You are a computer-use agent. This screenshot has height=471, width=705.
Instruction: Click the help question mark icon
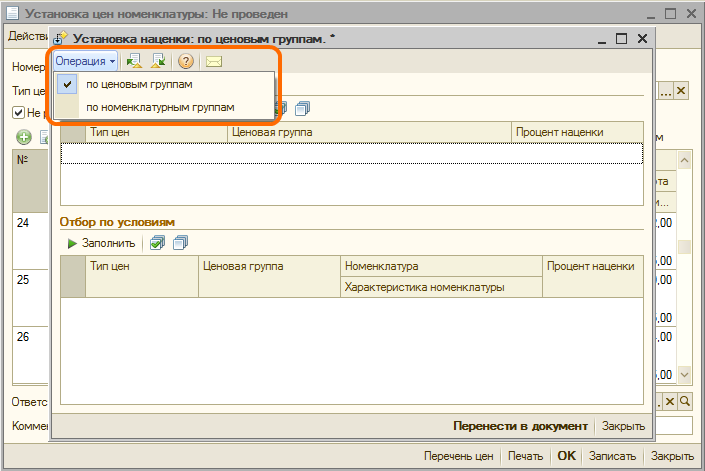pos(186,61)
